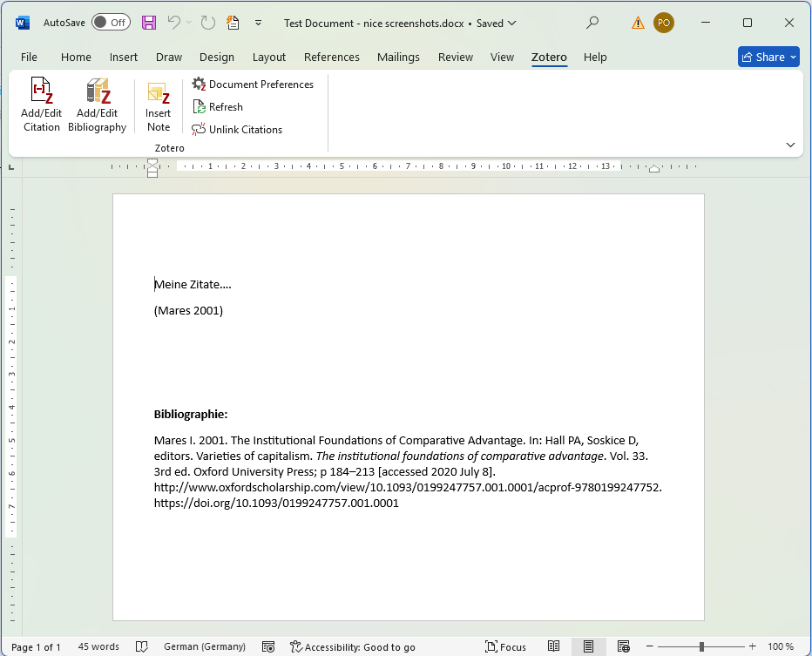Click the doi.org link text in bibliography
This screenshot has height=656, width=812.
[x=276, y=503]
